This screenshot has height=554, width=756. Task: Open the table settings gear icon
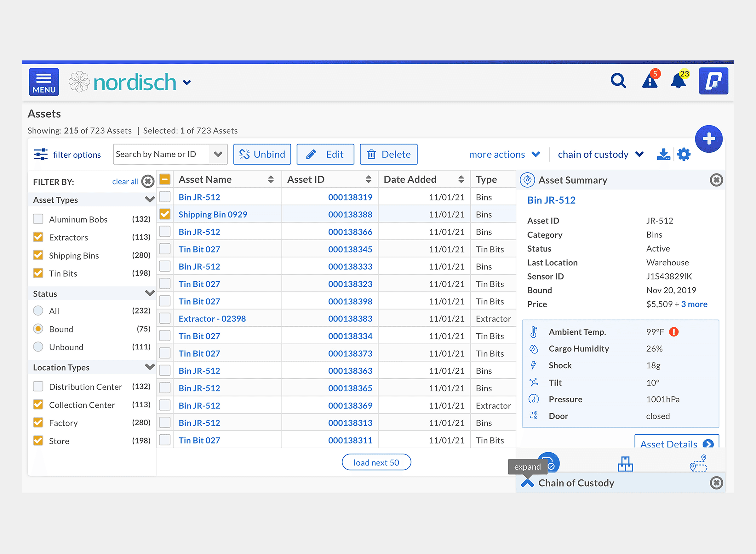[684, 154]
